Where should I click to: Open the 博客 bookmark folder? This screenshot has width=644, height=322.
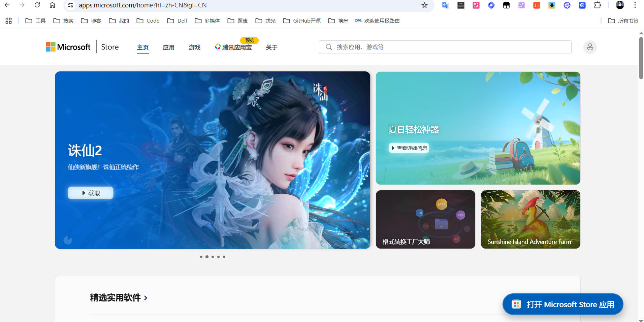tap(91, 21)
